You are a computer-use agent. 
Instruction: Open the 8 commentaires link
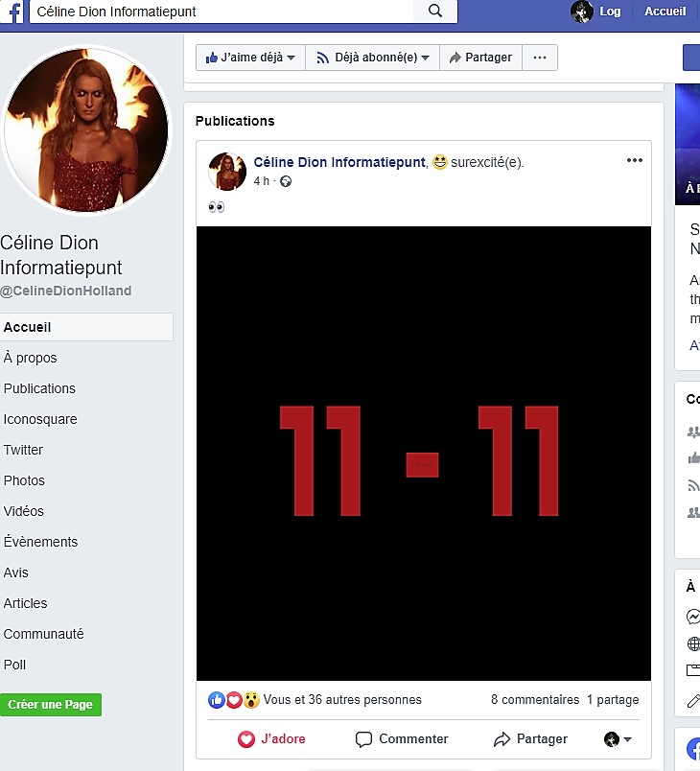tap(534, 700)
